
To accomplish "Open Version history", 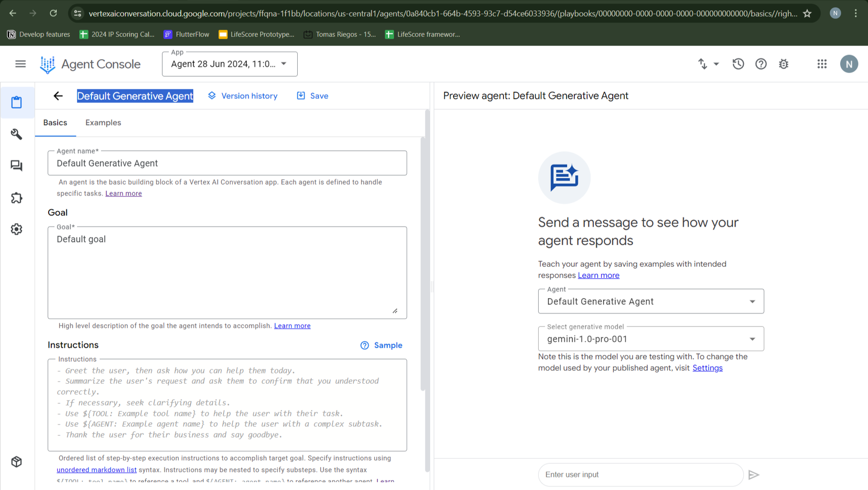I will pos(243,96).
